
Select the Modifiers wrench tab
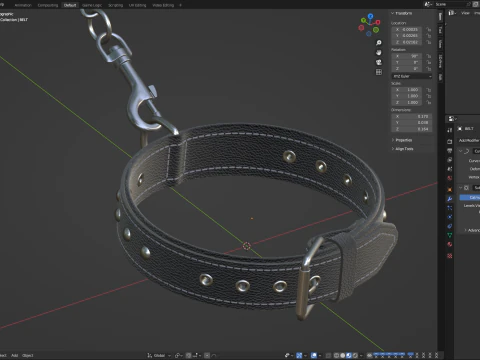coord(450,199)
